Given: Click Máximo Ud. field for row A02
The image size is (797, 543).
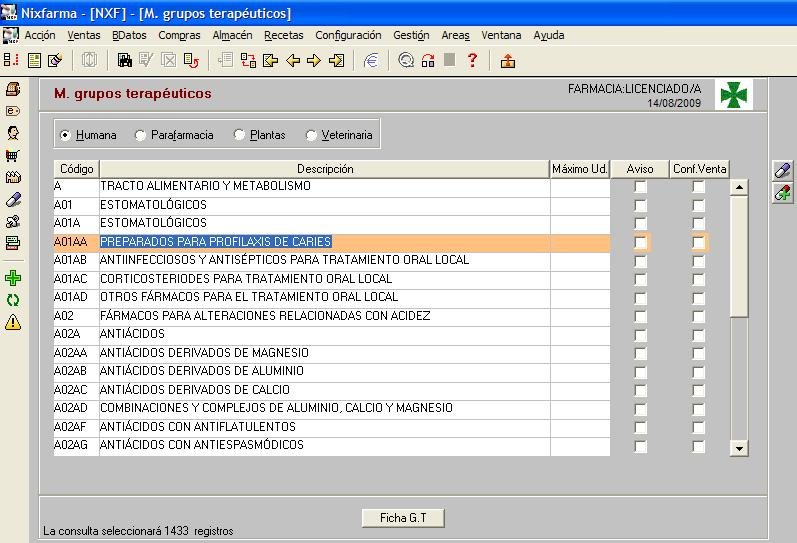Looking at the screenshot, I should click(x=580, y=316).
